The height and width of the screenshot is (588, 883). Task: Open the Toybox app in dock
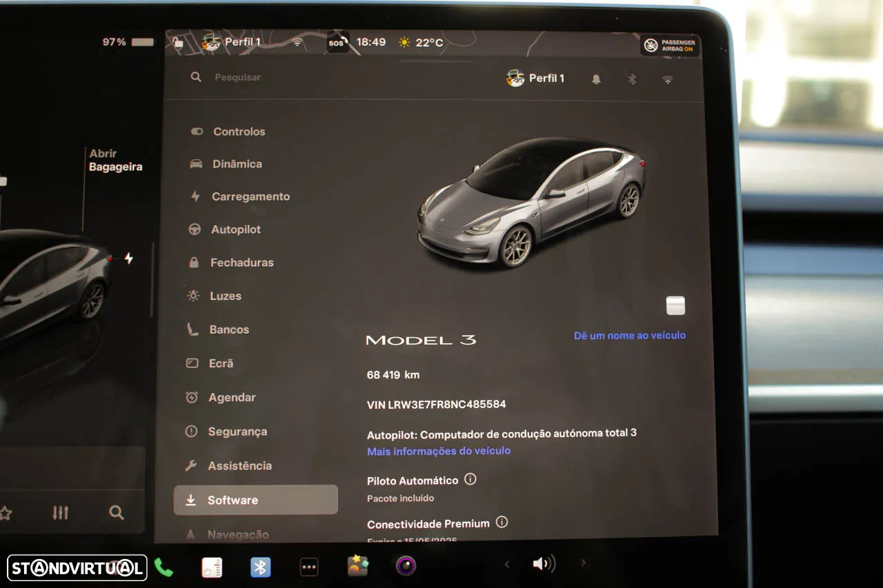tap(357, 566)
